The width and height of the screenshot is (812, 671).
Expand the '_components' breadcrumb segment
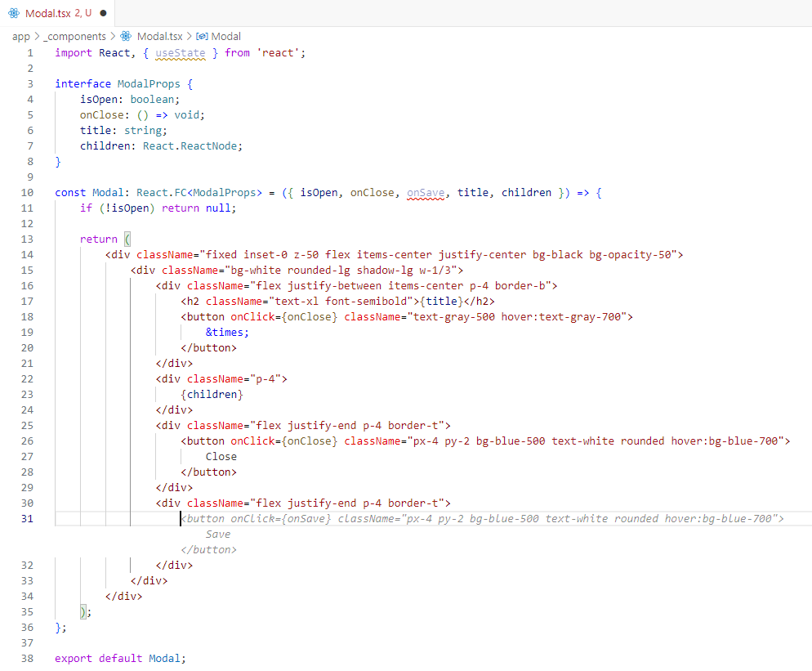[x=75, y=36]
